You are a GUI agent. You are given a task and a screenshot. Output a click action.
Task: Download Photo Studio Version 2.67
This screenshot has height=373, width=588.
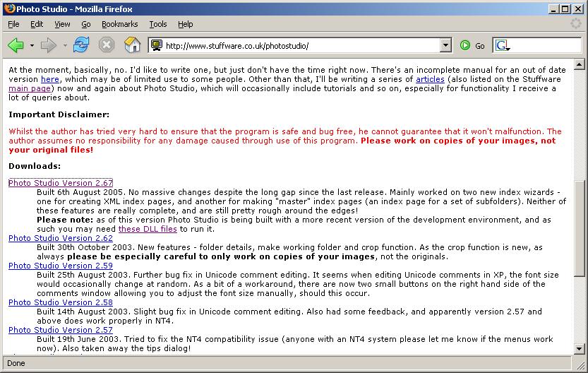(61, 183)
